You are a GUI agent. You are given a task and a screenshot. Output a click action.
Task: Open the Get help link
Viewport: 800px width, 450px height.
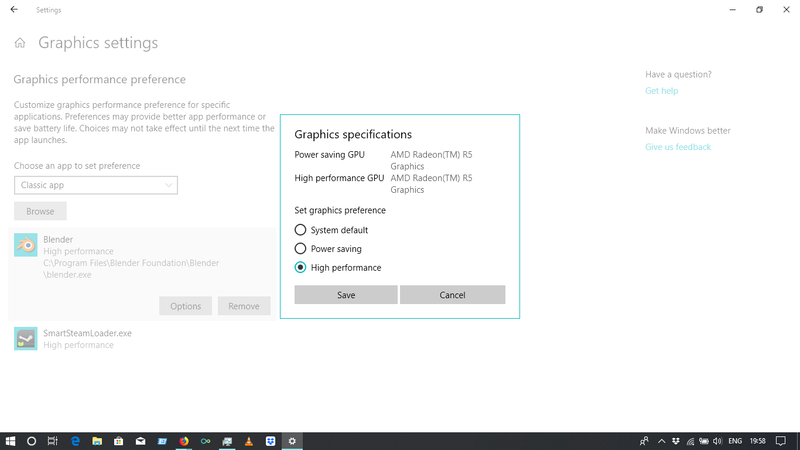661,91
